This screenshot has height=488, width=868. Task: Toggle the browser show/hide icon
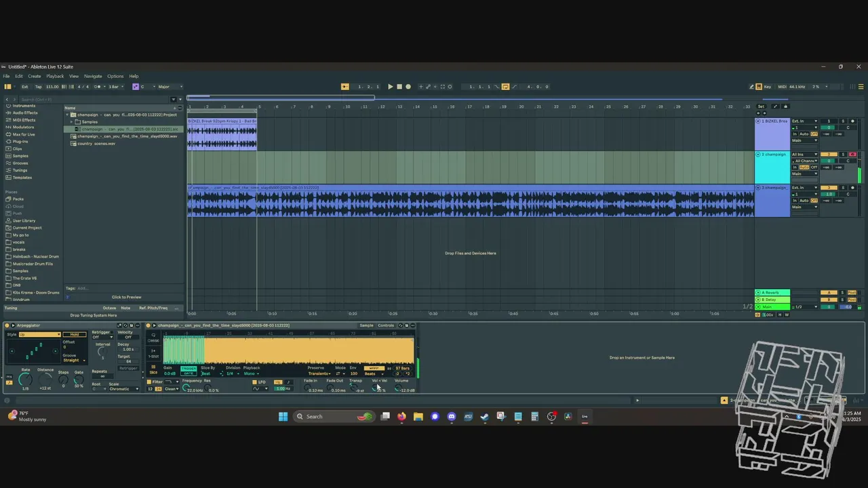tap(7, 87)
